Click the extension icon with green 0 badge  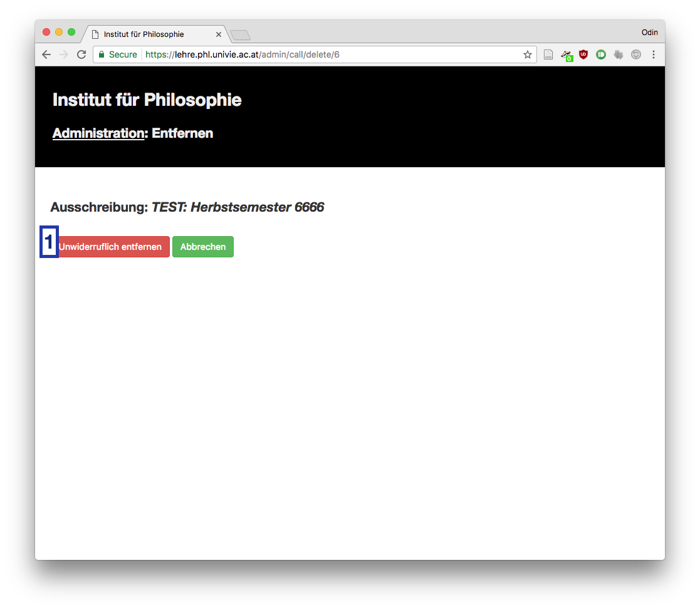pyautogui.click(x=567, y=56)
